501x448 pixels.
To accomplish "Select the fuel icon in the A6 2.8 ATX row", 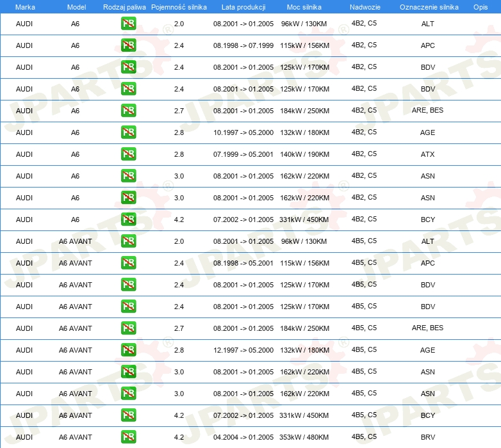I will coord(128,154).
